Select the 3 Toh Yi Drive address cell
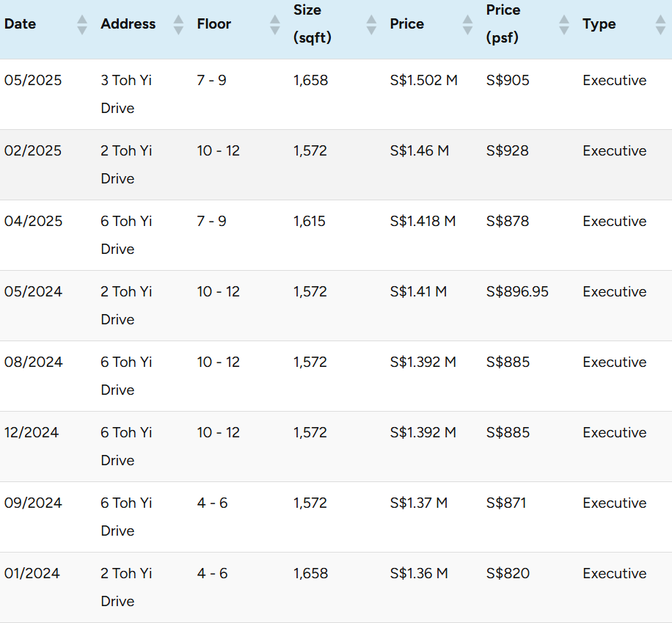This screenshot has width=672, height=623. 126,94
